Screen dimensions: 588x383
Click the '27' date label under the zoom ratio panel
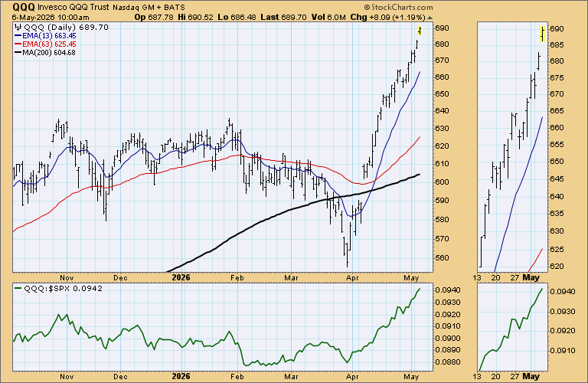click(514, 376)
